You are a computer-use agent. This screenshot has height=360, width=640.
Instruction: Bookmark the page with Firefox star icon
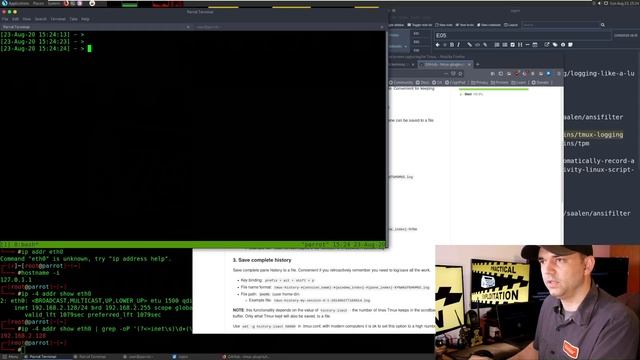(460, 73)
